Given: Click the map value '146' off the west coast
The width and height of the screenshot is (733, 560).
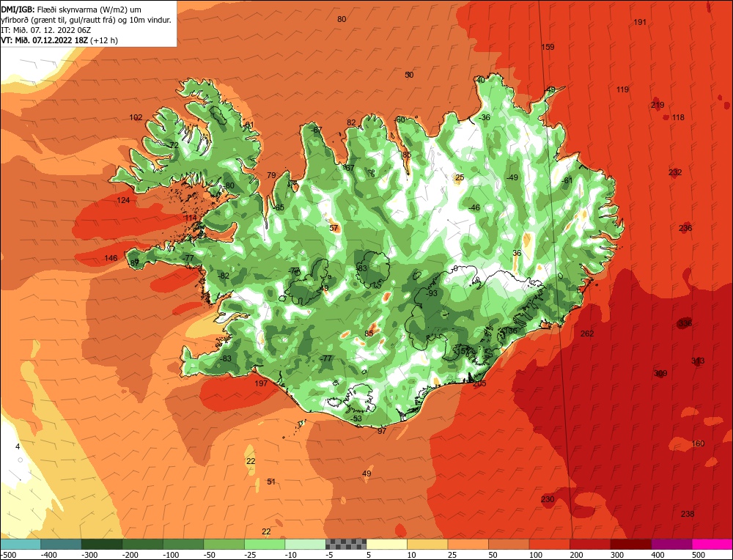Looking at the screenshot, I should click(x=111, y=258).
